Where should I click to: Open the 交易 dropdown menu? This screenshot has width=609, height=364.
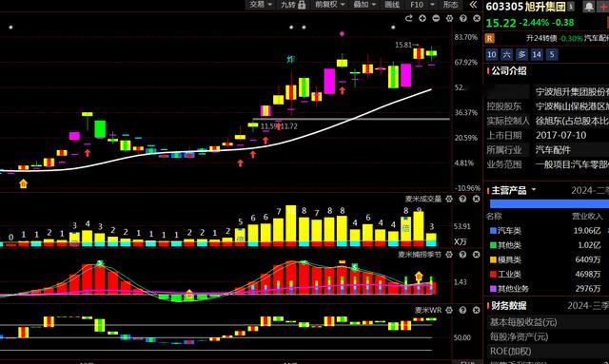[x=260, y=5]
